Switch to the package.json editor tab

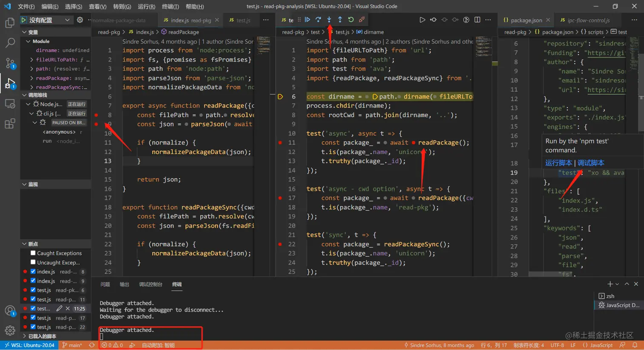pos(526,20)
